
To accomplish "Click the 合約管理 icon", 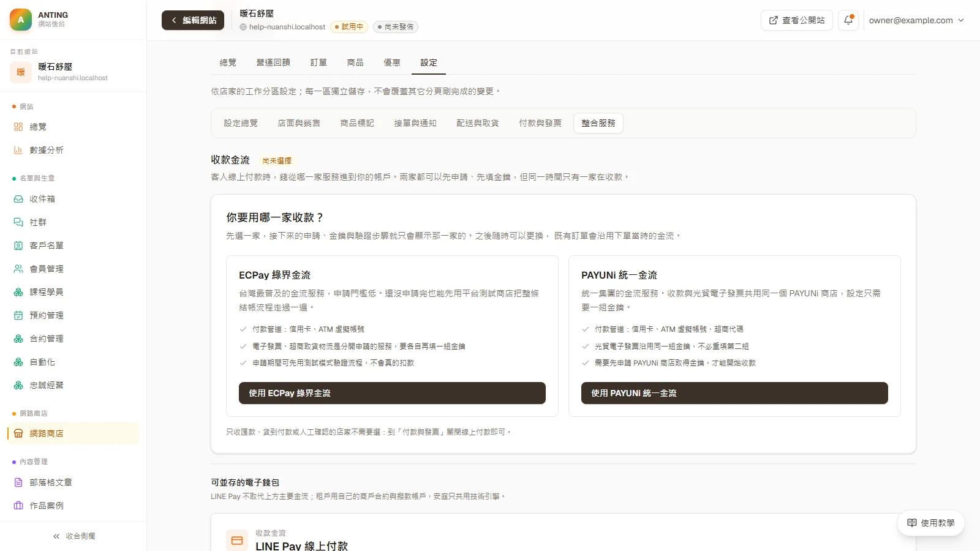I will coord(18,339).
